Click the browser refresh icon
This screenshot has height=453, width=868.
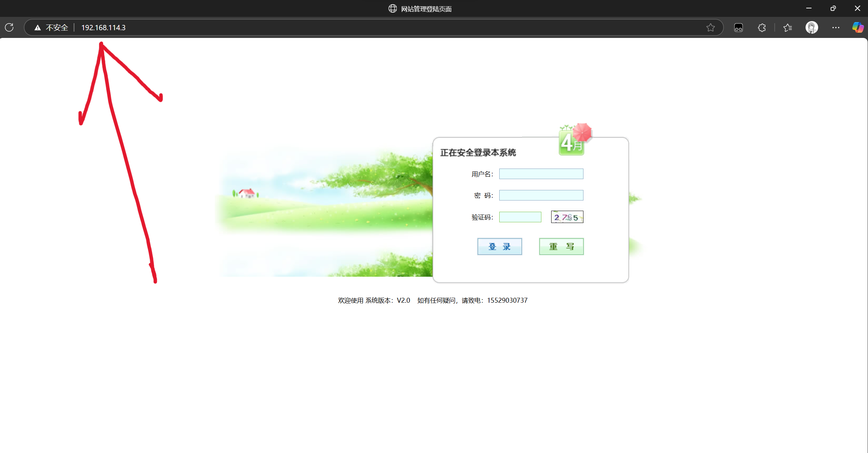tap(9, 27)
